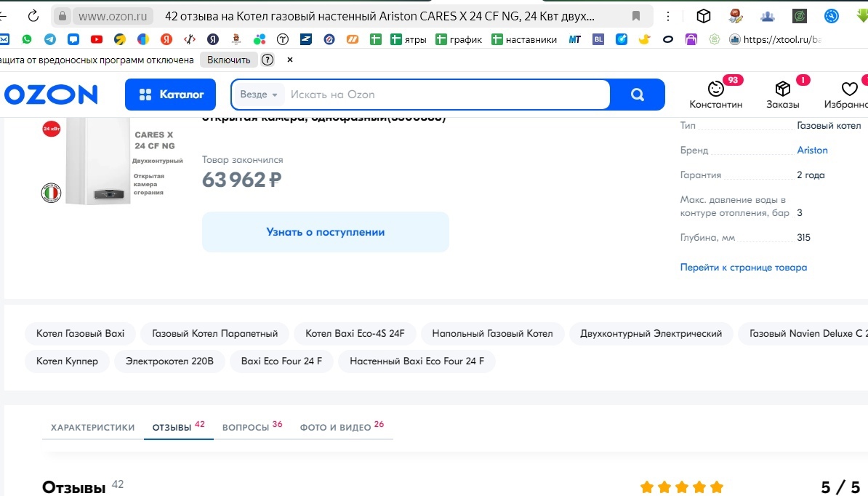
Task: Click the 'Узнать о поступлении' button
Action: click(326, 232)
